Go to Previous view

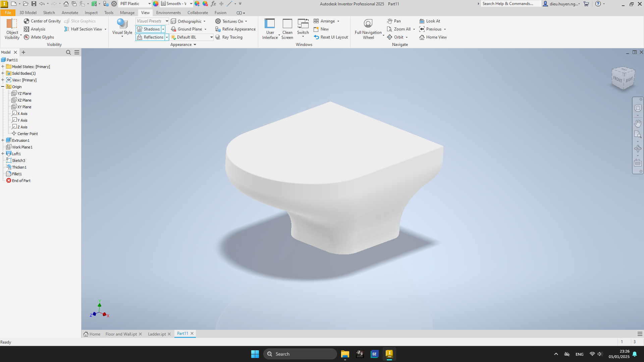[430, 29]
